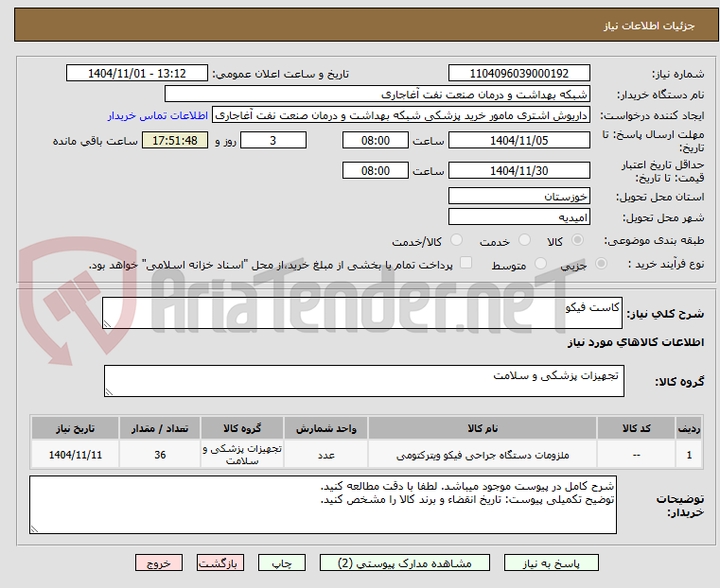The height and width of the screenshot is (588, 720).
Task: Click the item name 'ملزومات دستگاه جراحی فیکو ویترکتومی'
Action: tap(483, 455)
